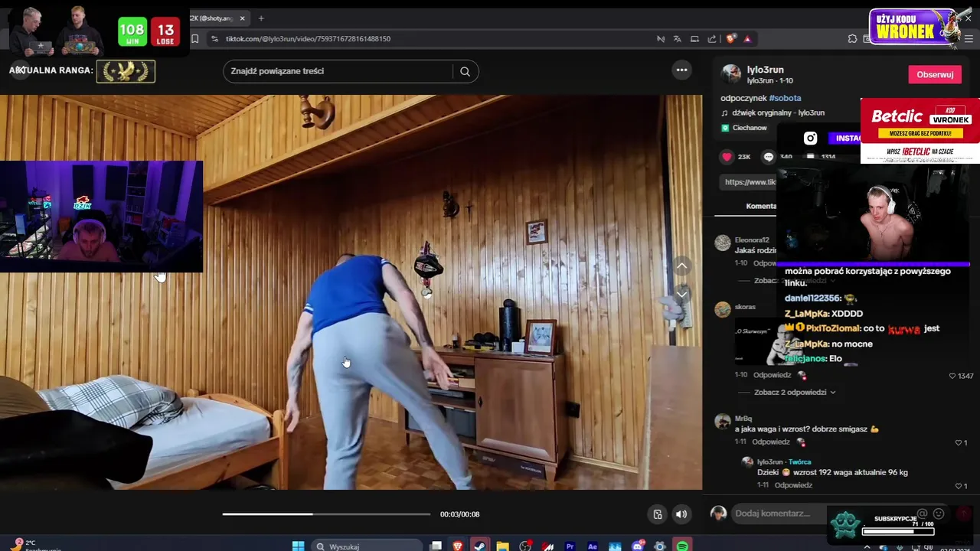Open File Explorer from the taskbar
The width and height of the screenshot is (980, 551).
pyautogui.click(x=502, y=546)
